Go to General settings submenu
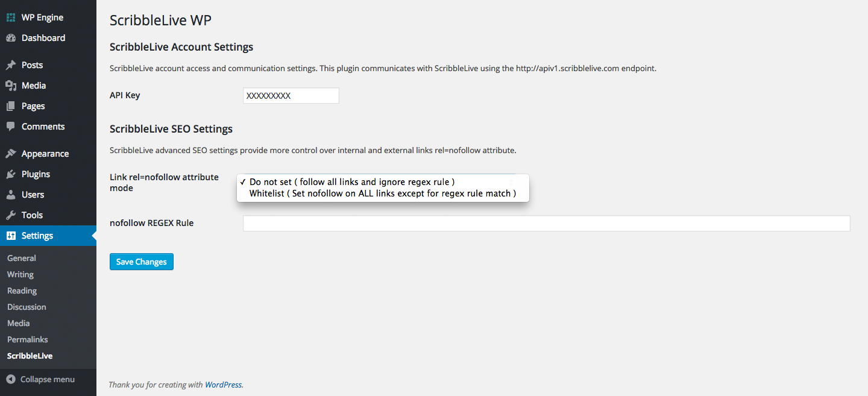This screenshot has height=396, width=868. [x=22, y=258]
